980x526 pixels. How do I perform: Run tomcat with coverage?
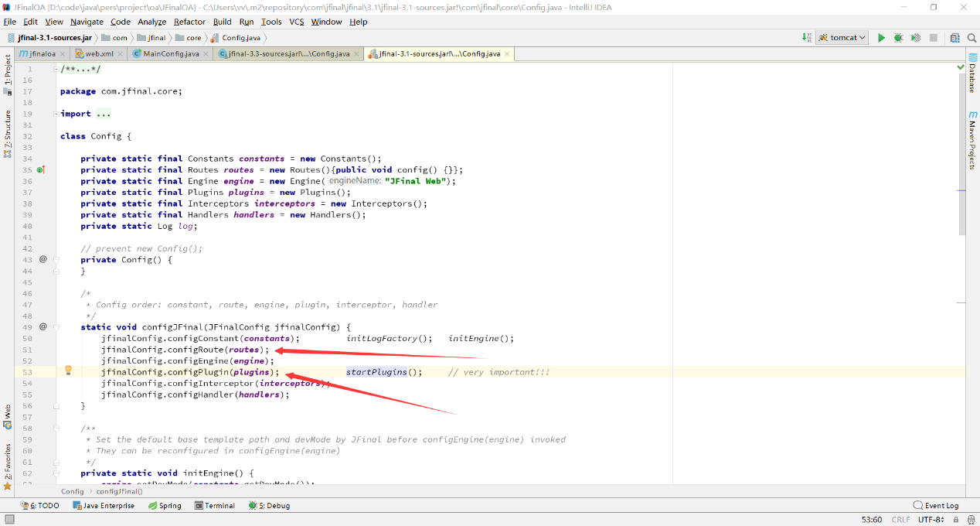(916, 38)
